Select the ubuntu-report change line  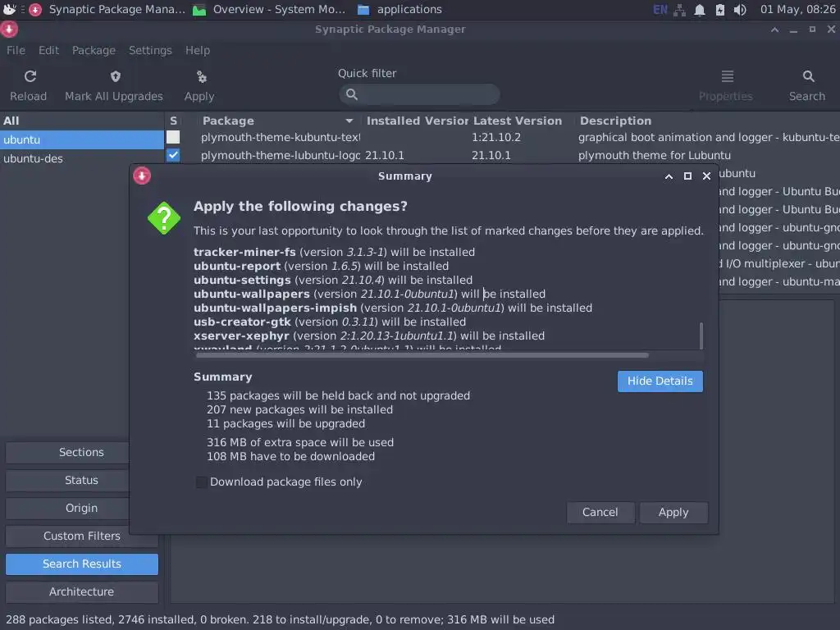click(x=322, y=267)
